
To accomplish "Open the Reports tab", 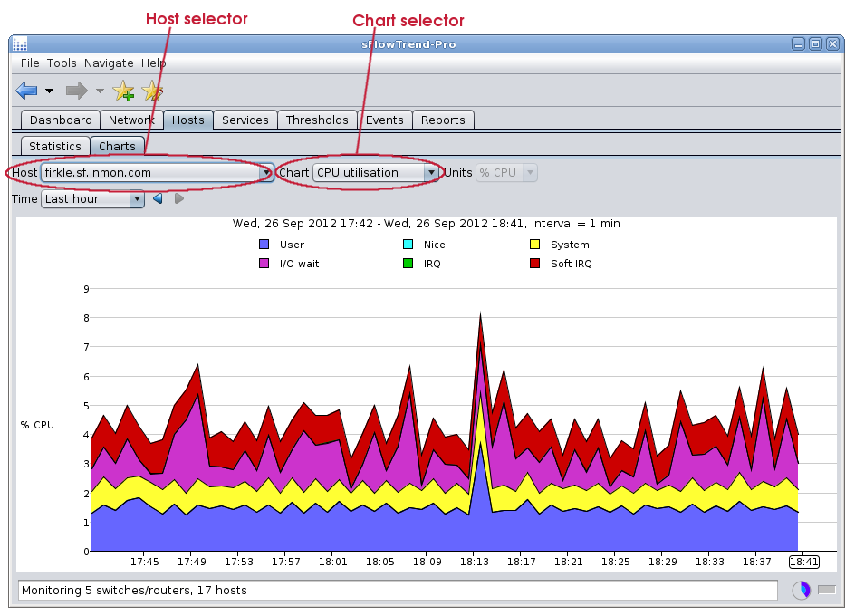I will coord(443,120).
